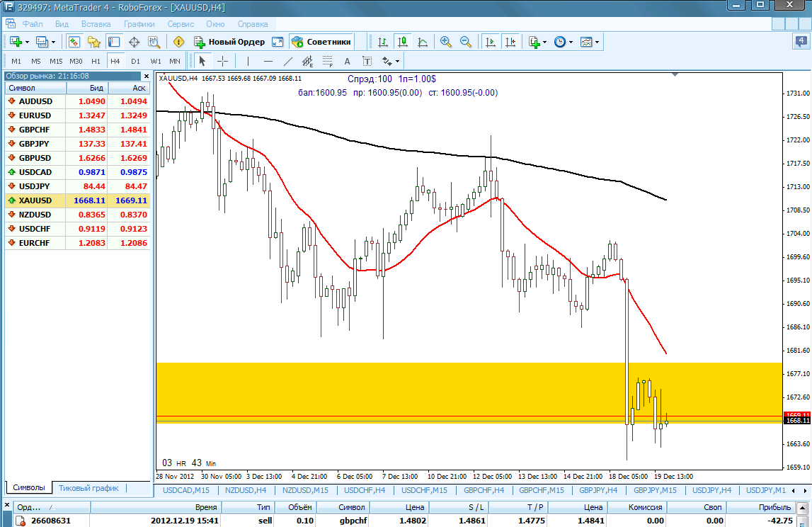Toggle the Советники auto-trading button
The height and width of the screenshot is (527, 812).
321,42
